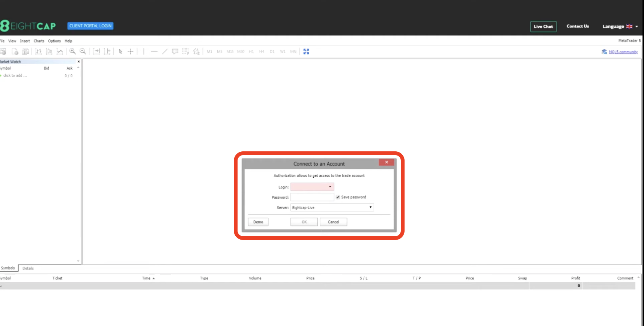Expand the Login dropdown arrow
Image resolution: width=644 pixels, height=326 pixels.
[x=330, y=187]
